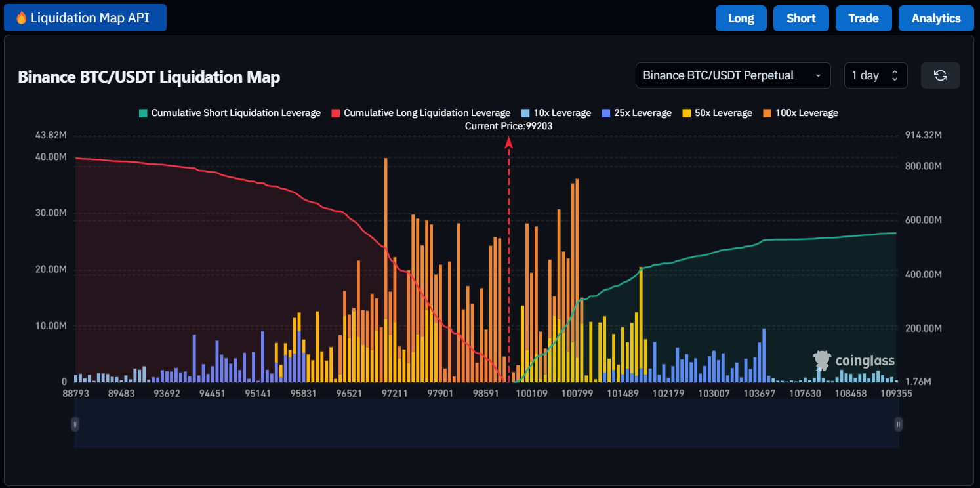
Task: Toggle the 100x Leverage legend series
Action: pyautogui.click(x=800, y=113)
